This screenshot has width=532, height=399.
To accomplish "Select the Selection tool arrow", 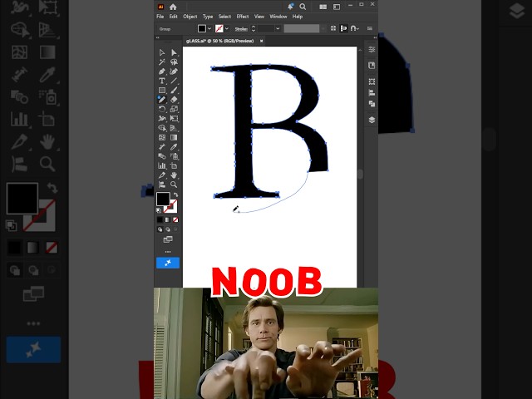I will click(x=162, y=52).
